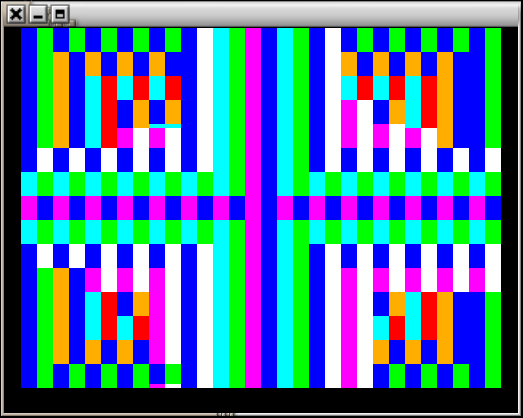Select the full-height magenta center stripe
Image resolution: width=523 pixels, height=418 pixels.
(253, 208)
